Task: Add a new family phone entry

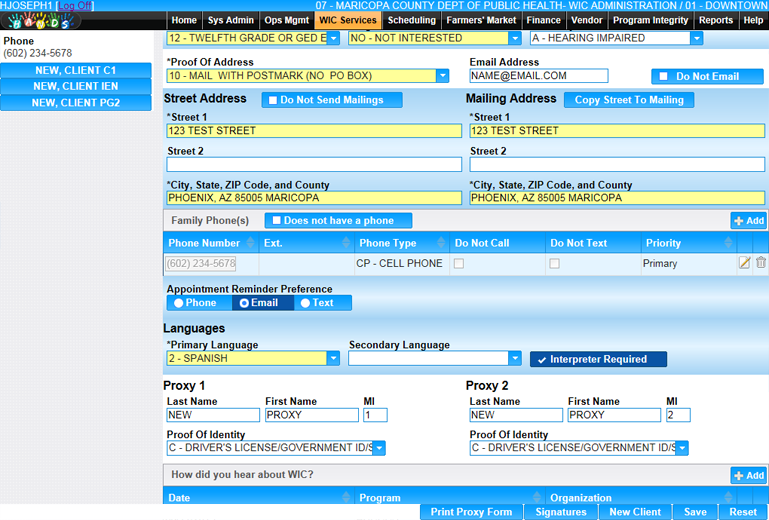Action: tap(748, 220)
